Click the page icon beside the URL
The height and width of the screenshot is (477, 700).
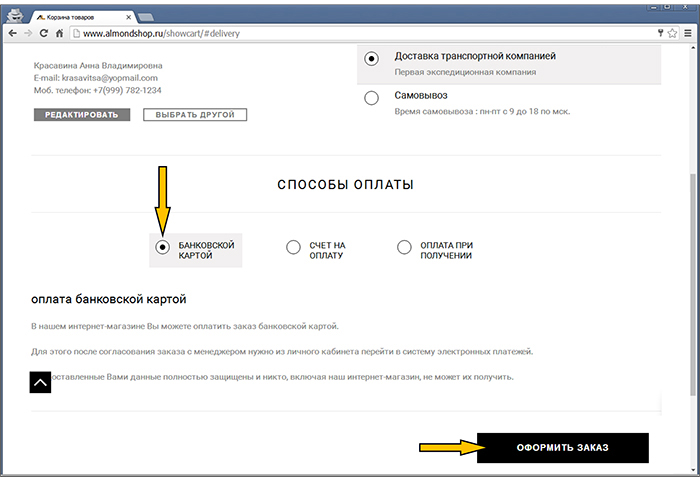(x=76, y=33)
